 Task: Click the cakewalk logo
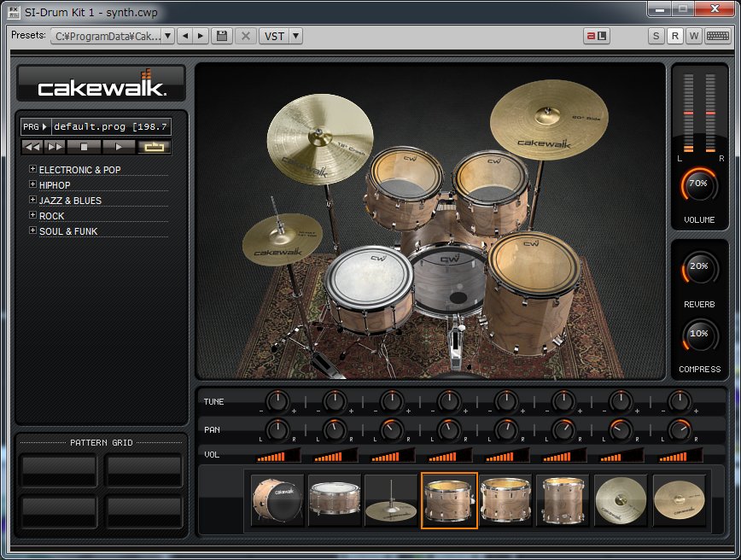[x=101, y=83]
